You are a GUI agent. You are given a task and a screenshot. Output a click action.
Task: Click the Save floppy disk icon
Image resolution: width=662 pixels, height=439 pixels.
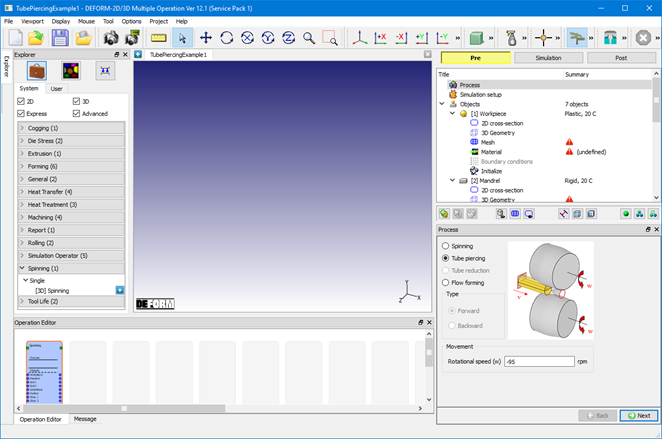coord(60,38)
